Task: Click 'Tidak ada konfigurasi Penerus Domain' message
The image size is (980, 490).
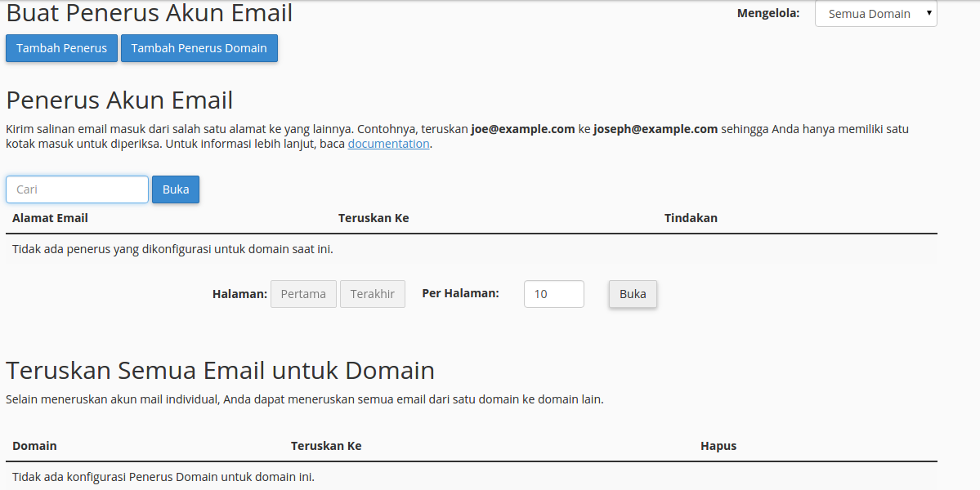Action: coord(163,477)
